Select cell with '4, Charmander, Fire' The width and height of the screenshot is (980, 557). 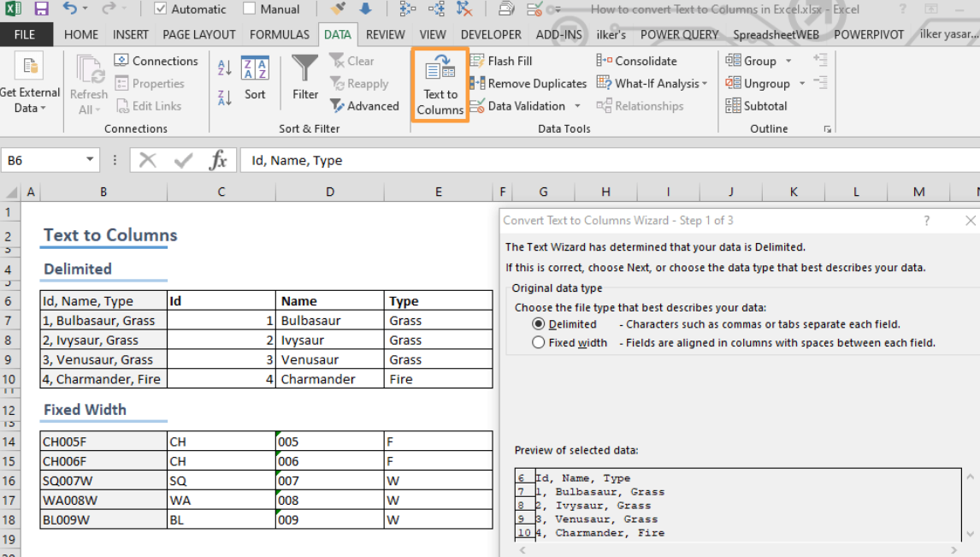[x=103, y=379]
